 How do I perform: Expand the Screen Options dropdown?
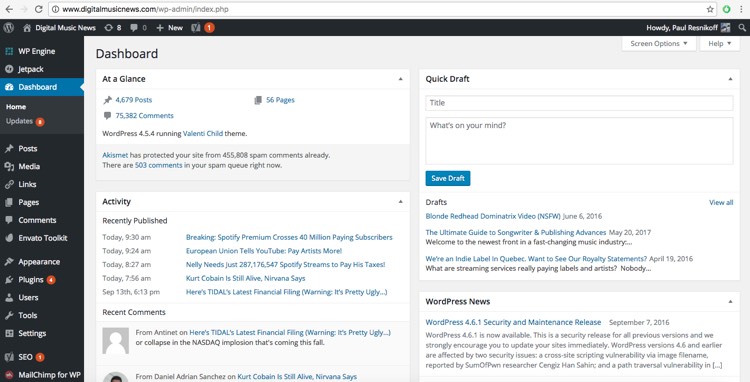[x=659, y=44]
